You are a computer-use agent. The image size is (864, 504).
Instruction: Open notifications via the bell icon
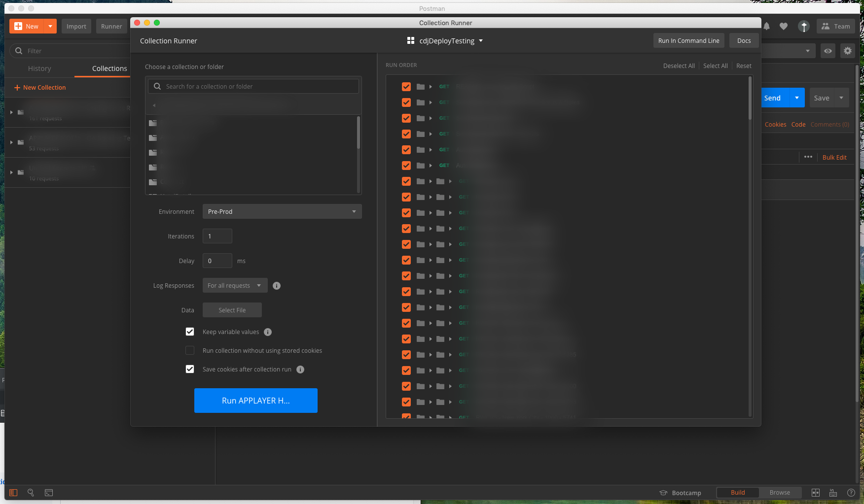point(766,26)
